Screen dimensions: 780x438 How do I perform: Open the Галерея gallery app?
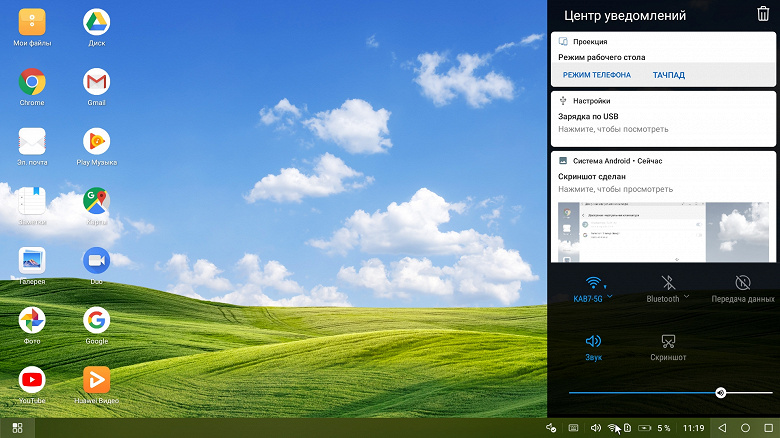32,261
